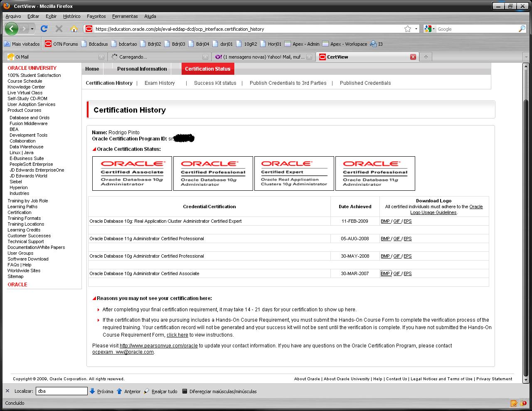Open the Favoritos menu
This screenshot has height=411, width=532.
click(96, 16)
